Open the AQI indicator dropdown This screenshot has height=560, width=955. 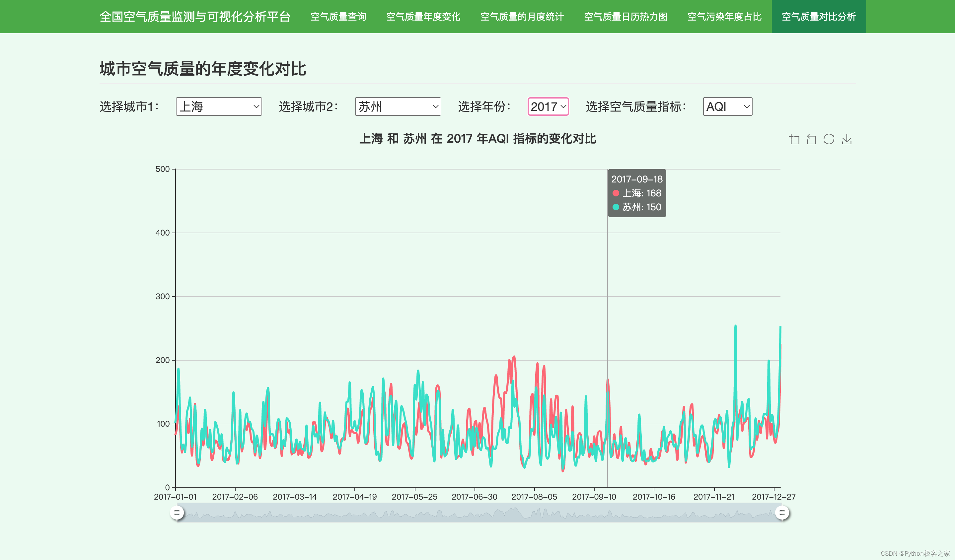pyautogui.click(x=727, y=106)
